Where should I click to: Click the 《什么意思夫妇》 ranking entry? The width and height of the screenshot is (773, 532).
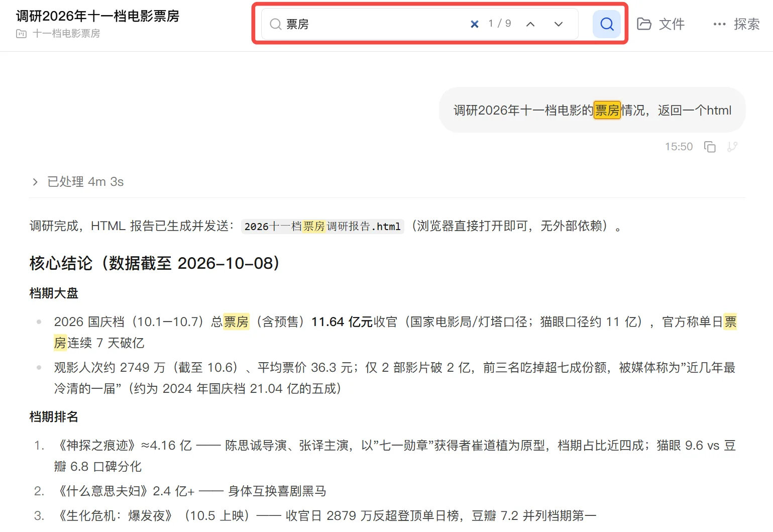point(190,491)
